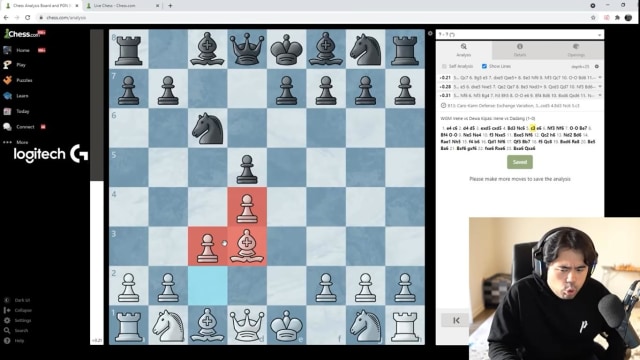Viewport: 640px width, 360px height.
Task: Switch to the Analysis tab
Action: pyautogui.click(x=464, y=50)
